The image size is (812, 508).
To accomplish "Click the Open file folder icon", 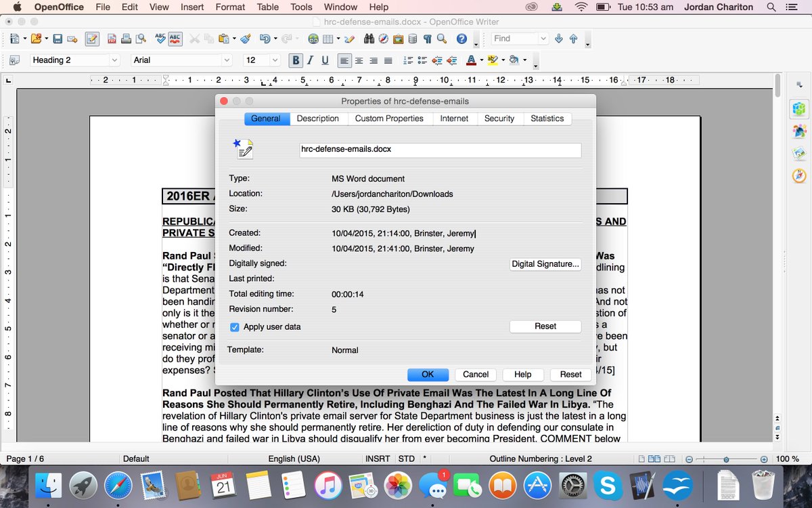I will (36, 39).
